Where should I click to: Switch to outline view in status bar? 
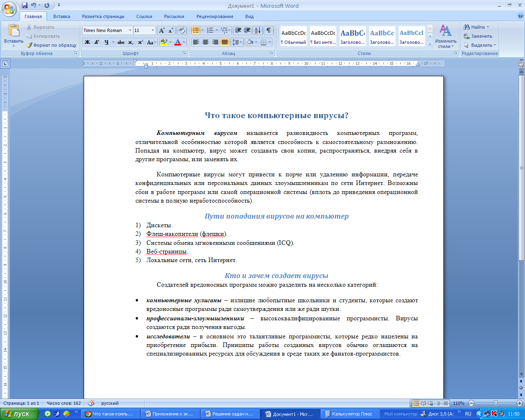[438, 403]
